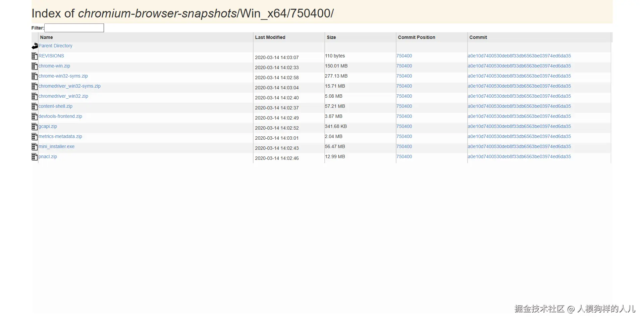Click the file icon beside chrome-win.zip
Image resolution: width=644 pixels, height=322 pixels.
click(x=34, y=66)
